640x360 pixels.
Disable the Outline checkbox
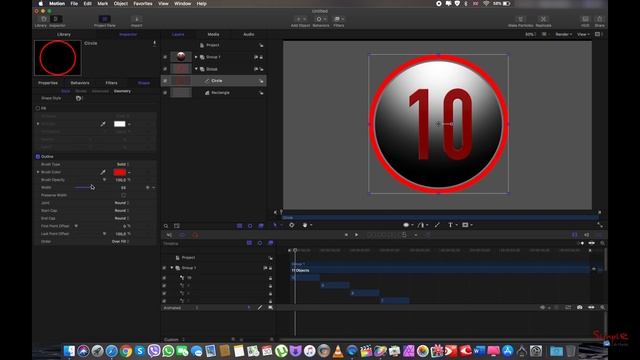pyautogui.click(x=38, y=157)
